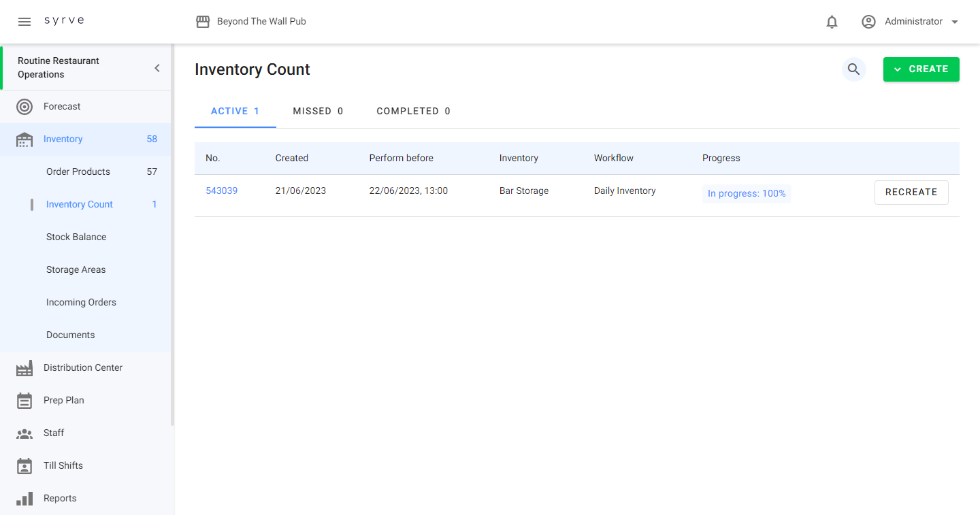The height and width of the screenshot is (515, 980).
Task: Click the Staff people icon
Action: tap(24, 433)
